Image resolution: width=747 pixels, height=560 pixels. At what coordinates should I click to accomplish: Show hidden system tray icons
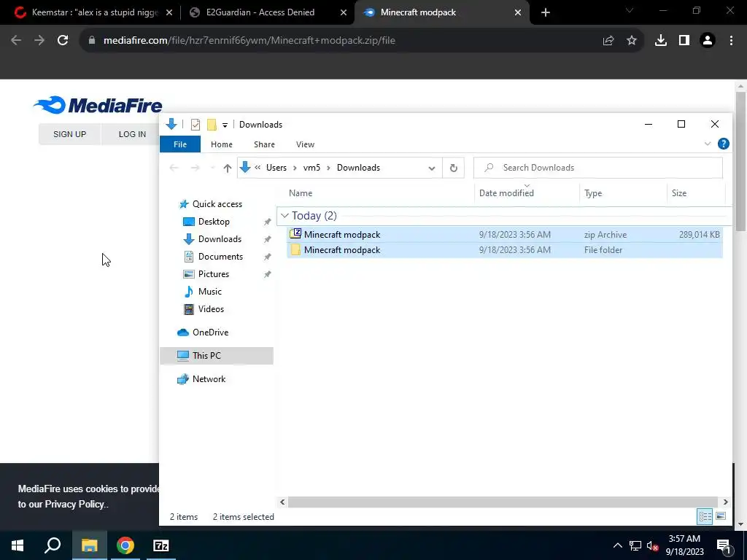tap(617, 545)
